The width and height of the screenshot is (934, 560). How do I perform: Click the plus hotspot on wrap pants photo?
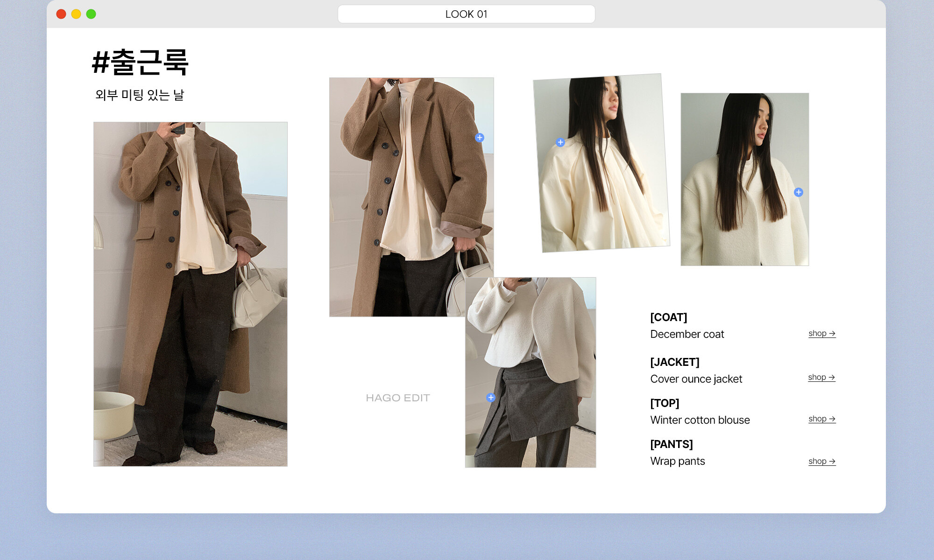[491, 398]
